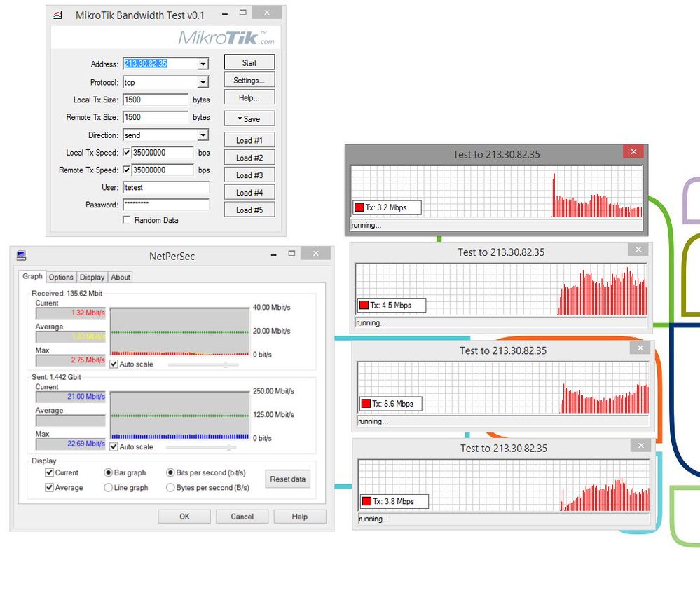This screenshot has height=614, width=700.
Task: Toggle the Local Tx Speed checkbox
Action: point(126,152)
